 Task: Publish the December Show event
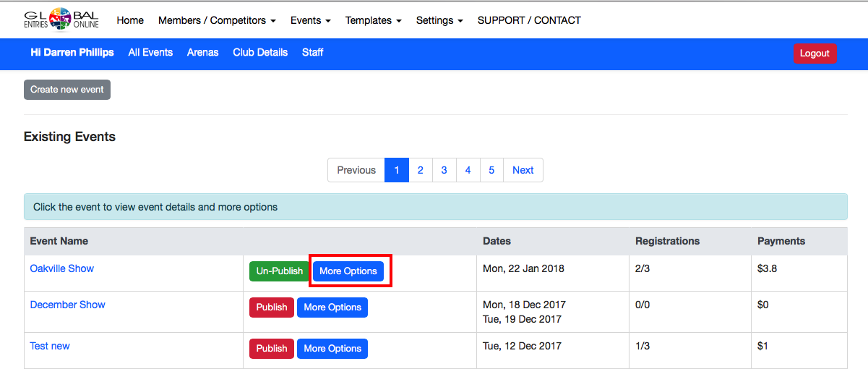tap(272, 307)
